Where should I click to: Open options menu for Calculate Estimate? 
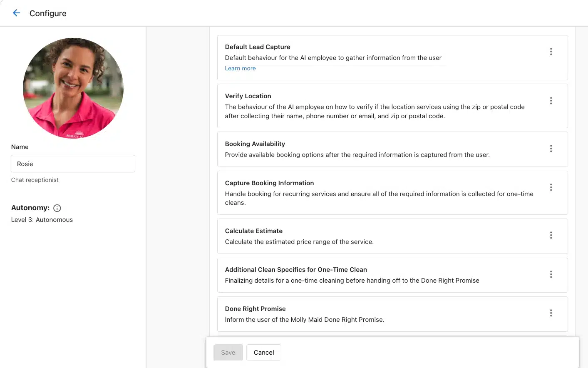tap(551, 235)
